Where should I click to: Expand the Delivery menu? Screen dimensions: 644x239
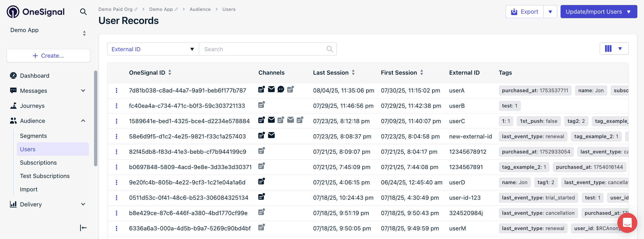[48, 204]
